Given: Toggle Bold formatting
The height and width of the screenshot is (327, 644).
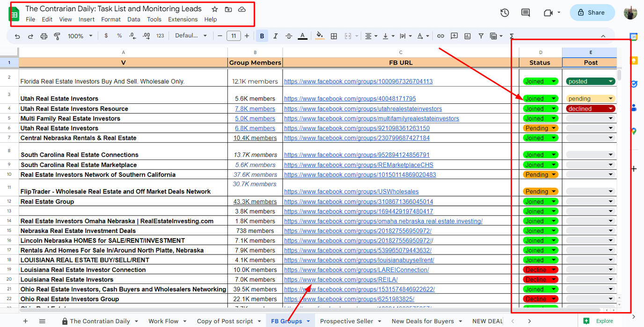Looking at the screenshot, I should [x=262, y=36].
